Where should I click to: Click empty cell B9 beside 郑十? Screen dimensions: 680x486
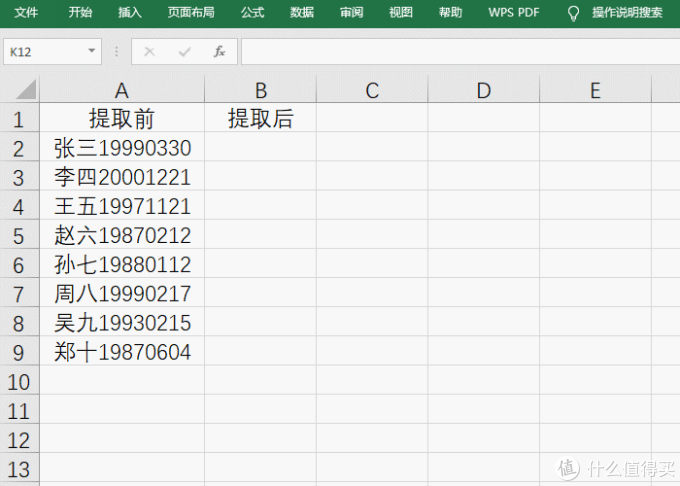(261, 352)
